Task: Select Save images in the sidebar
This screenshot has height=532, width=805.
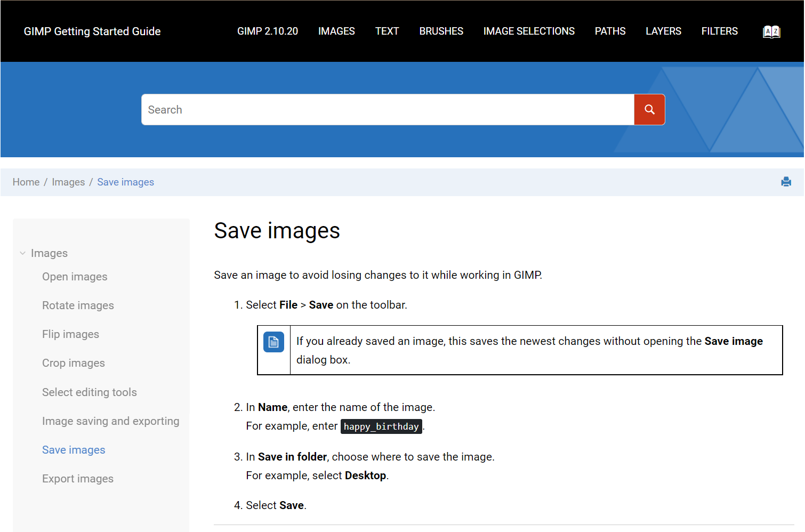Action: [x=74, y=450]
